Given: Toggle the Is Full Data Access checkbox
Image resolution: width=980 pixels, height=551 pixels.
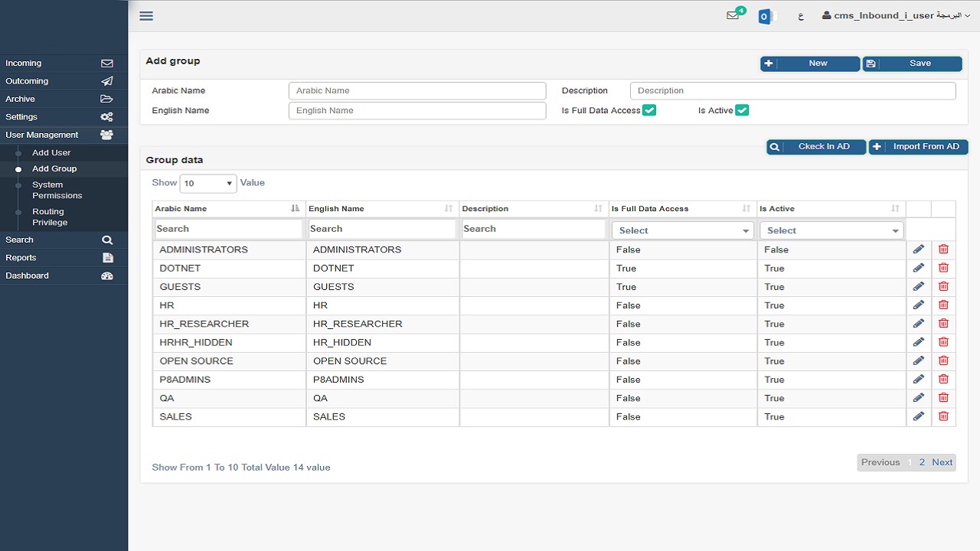Looking at the screenshot, I should tap(649, 110).
